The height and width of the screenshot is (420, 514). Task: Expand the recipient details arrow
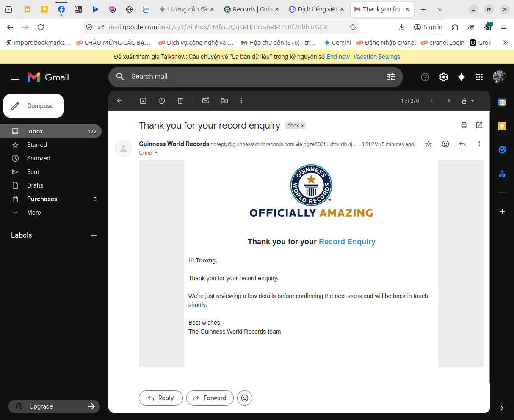pos(156,153)
